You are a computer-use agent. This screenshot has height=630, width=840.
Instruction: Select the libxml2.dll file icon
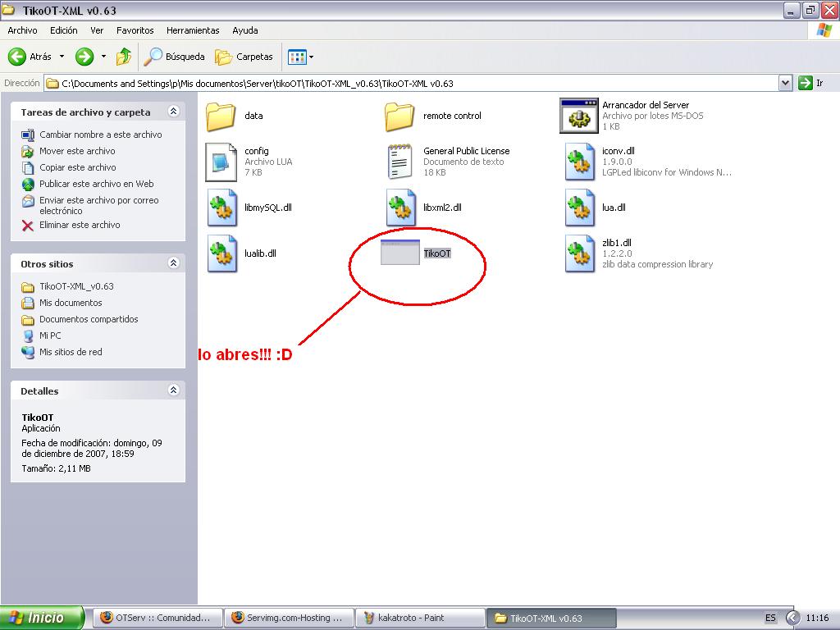pyautogui.click(x=400, y=208)
